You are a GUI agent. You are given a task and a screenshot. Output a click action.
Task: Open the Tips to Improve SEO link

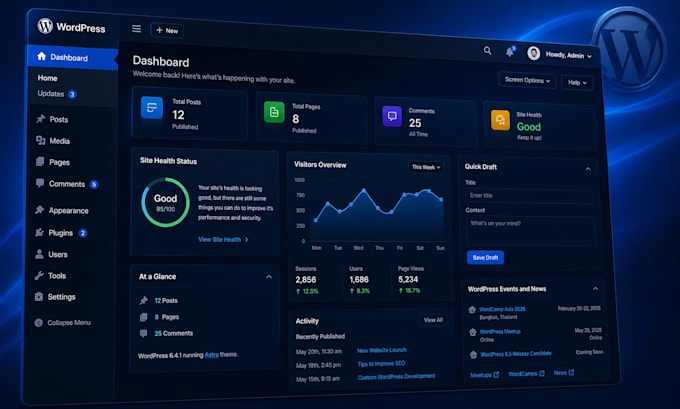(381, 363)
